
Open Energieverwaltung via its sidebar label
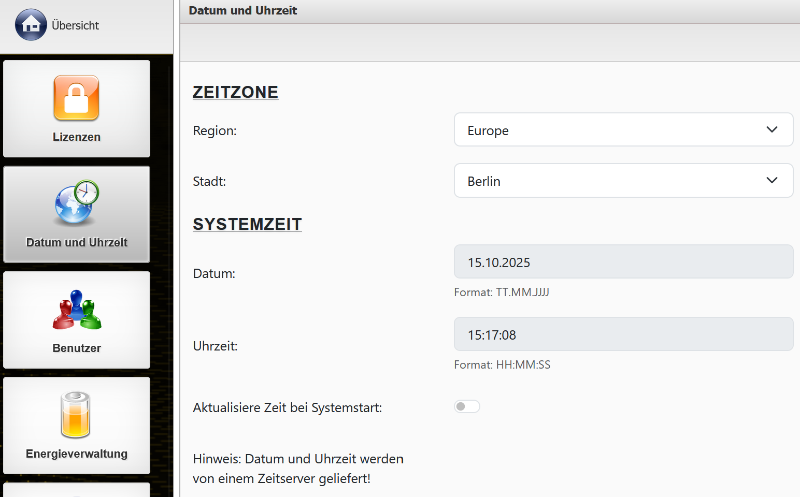click(76, 454)
